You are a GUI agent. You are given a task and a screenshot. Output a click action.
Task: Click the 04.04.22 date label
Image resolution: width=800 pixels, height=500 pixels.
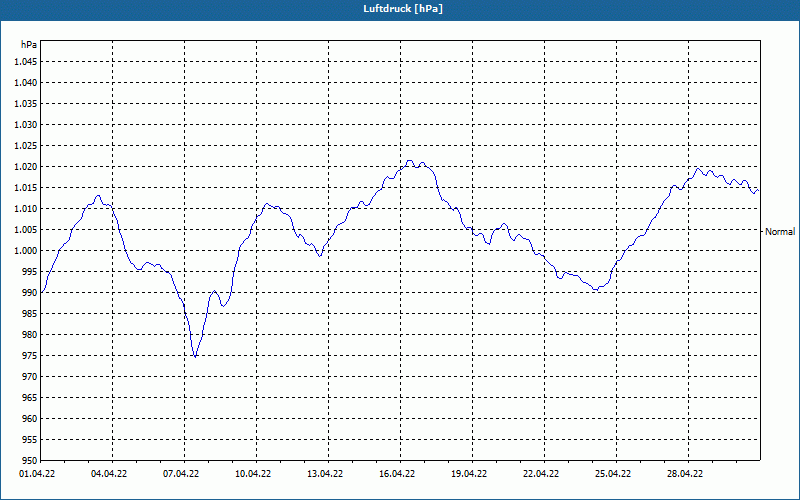[x=109, y=474]
